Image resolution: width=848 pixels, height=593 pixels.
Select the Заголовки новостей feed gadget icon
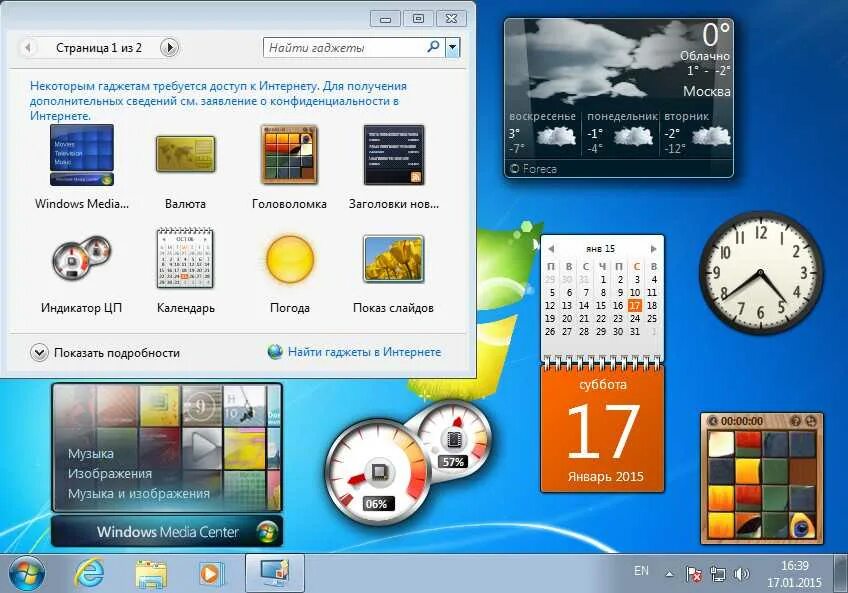click(394, 155)
